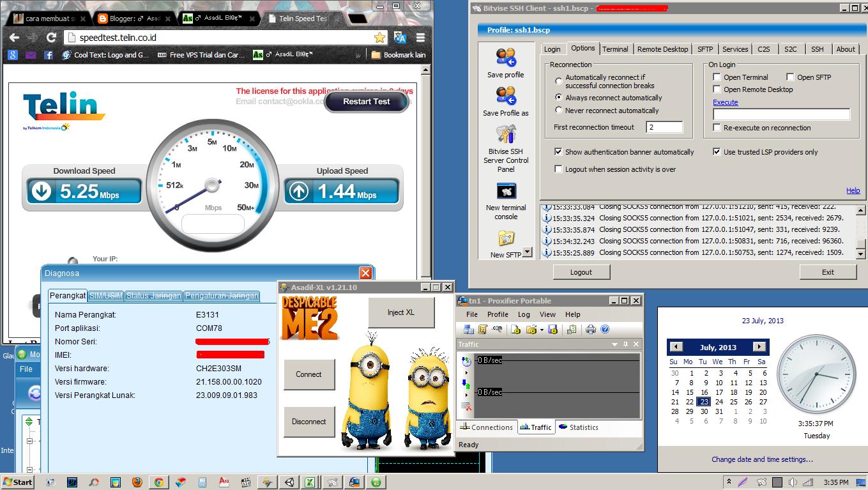Click the Chrome reload button
This screenshot has width=868, height=490.
51,38
